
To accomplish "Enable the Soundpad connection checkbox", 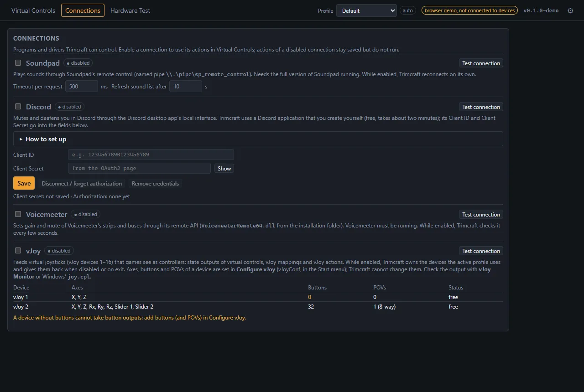I will point(18,63).
